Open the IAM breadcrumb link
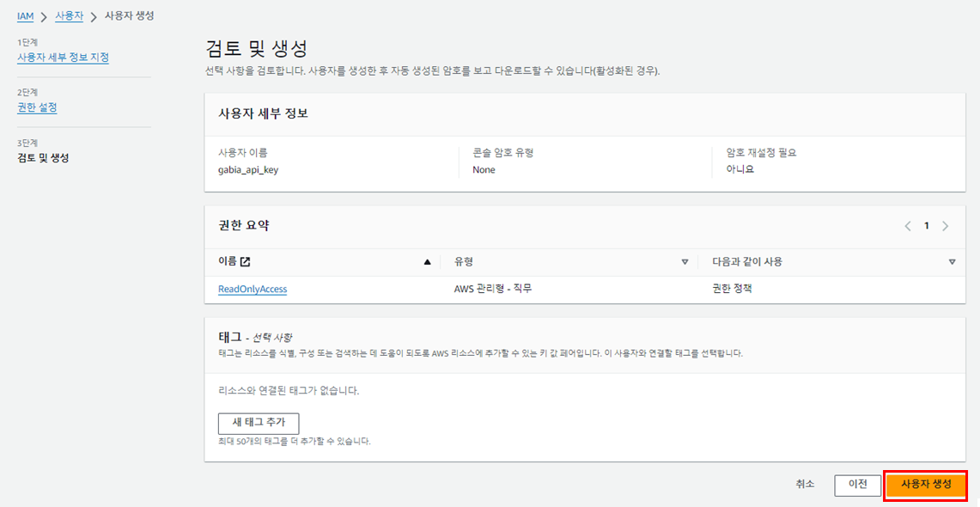 pyautogui.click(x=26, y=16)
